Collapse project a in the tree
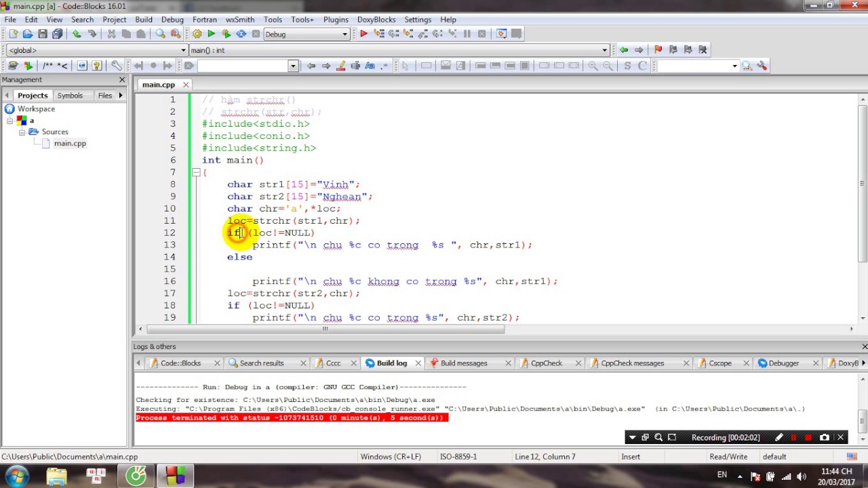The height and width of the screenshot is (488, 868). (x=10, y=121)
